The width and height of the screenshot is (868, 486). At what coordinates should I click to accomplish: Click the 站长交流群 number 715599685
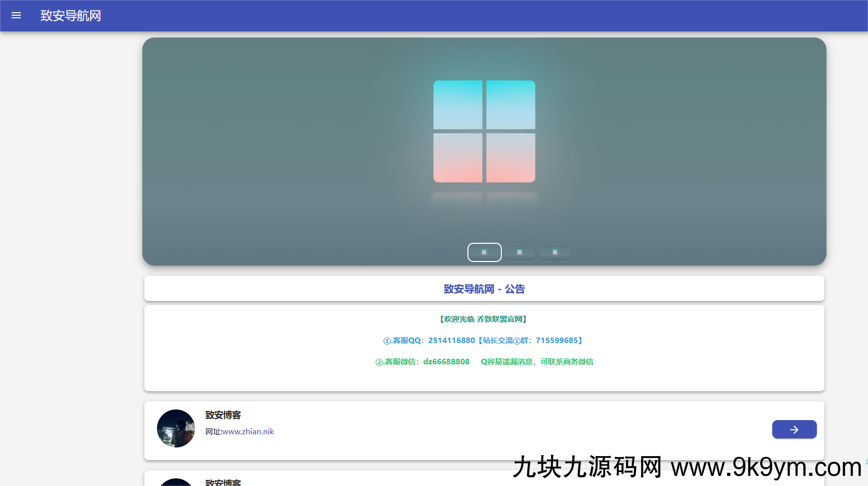click(x=557, y=341)
